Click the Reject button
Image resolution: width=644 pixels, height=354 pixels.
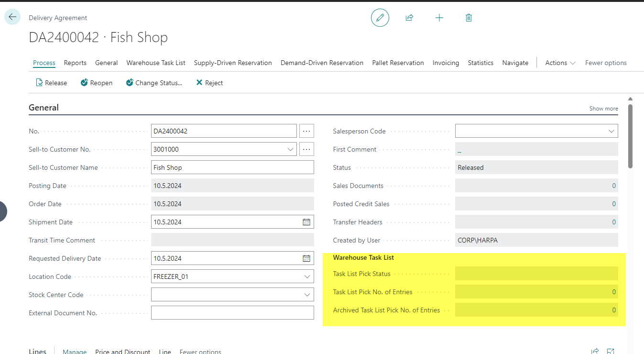click(209, 83)
